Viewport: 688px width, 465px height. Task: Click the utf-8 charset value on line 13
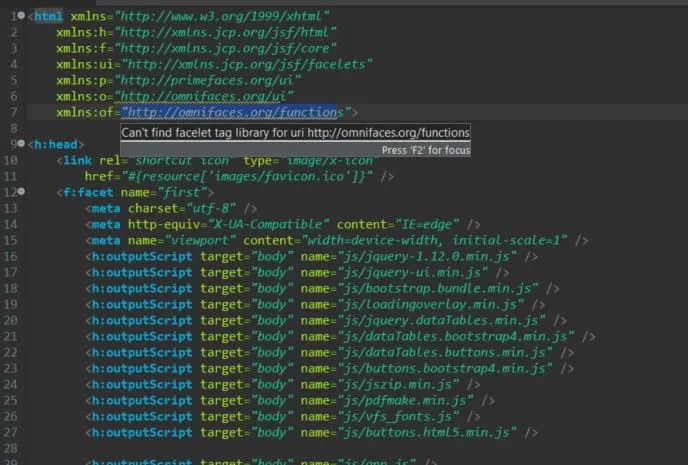click(x=211, y=208)
